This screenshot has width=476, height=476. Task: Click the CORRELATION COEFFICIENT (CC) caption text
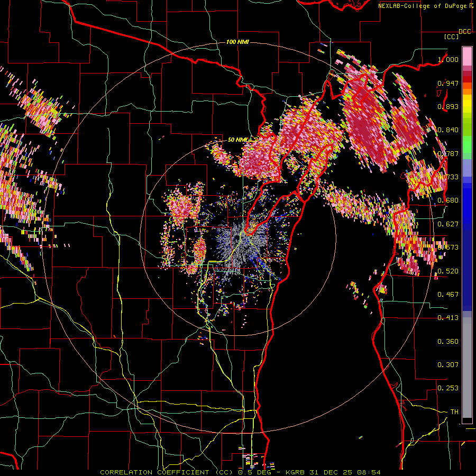[x=167, y=472]
